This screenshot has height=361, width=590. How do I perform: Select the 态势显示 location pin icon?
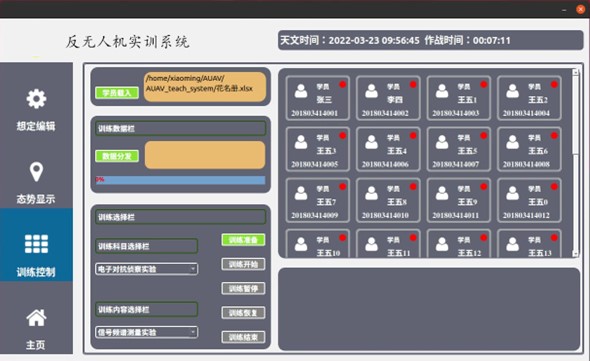pos(36,172)
